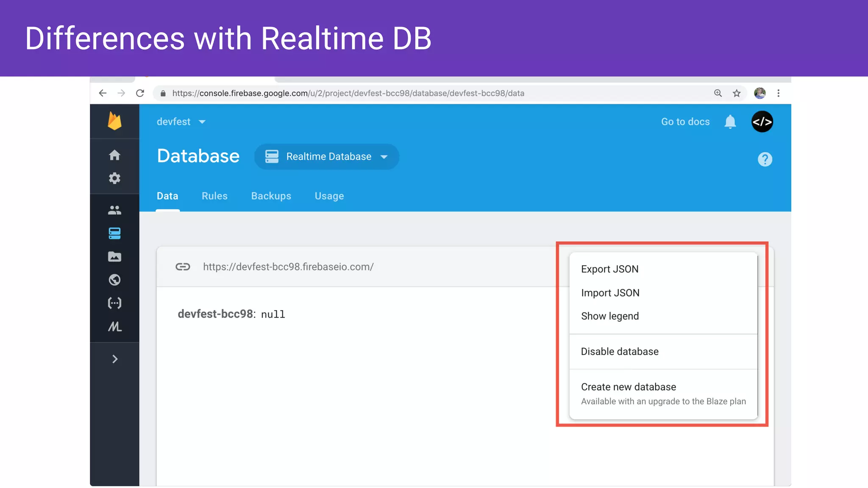This screenshot has width=868, height=488.
Task: Expand the sidebar with the chevron arrow
Action: click(x=114, y=359)
